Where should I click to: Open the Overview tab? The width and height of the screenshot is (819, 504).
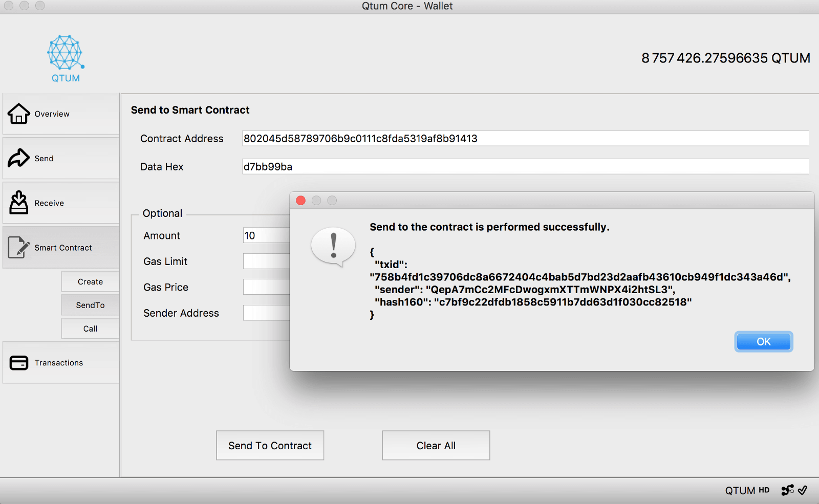pos(61,114)
